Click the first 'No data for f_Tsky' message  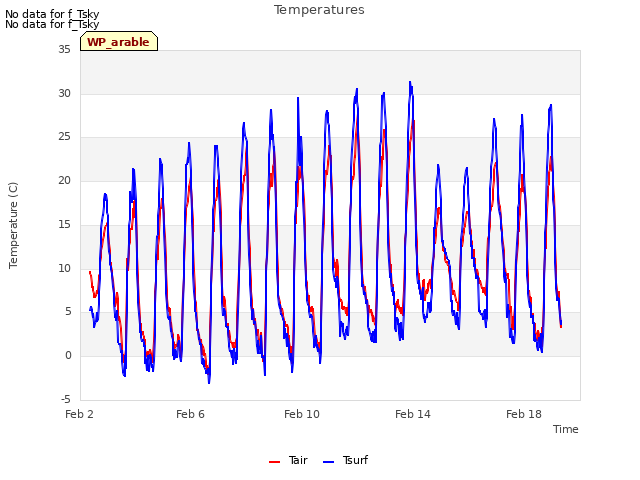coord(52,14)
